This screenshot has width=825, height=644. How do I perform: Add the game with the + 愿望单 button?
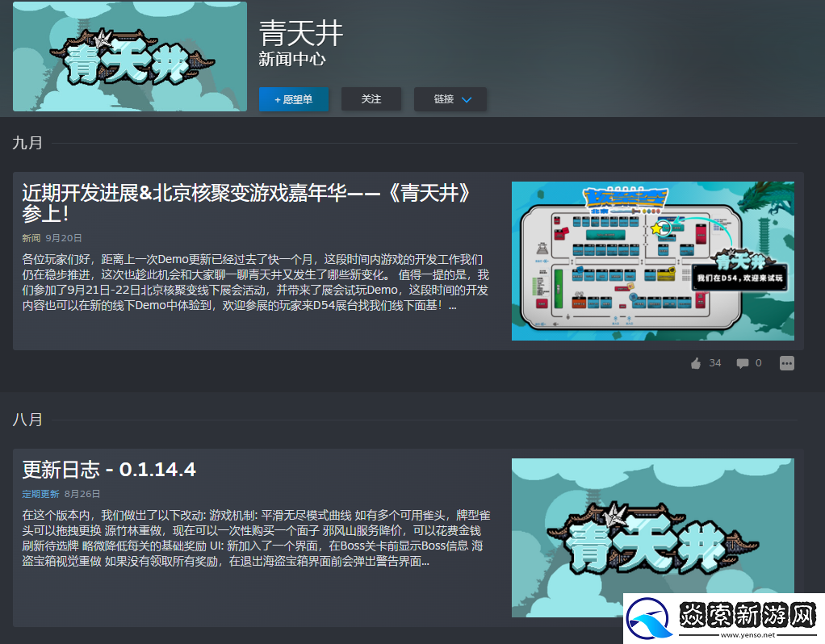(294, 99)
